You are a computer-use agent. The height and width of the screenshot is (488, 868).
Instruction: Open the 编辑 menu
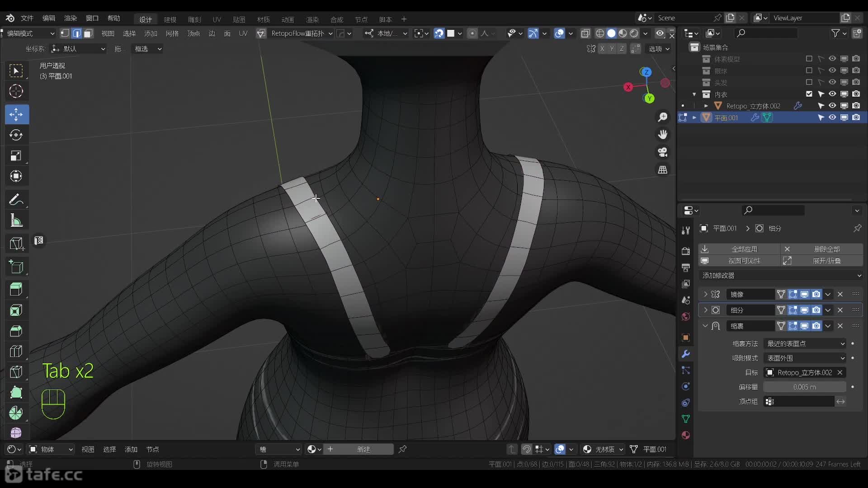[x=49, y=18]
